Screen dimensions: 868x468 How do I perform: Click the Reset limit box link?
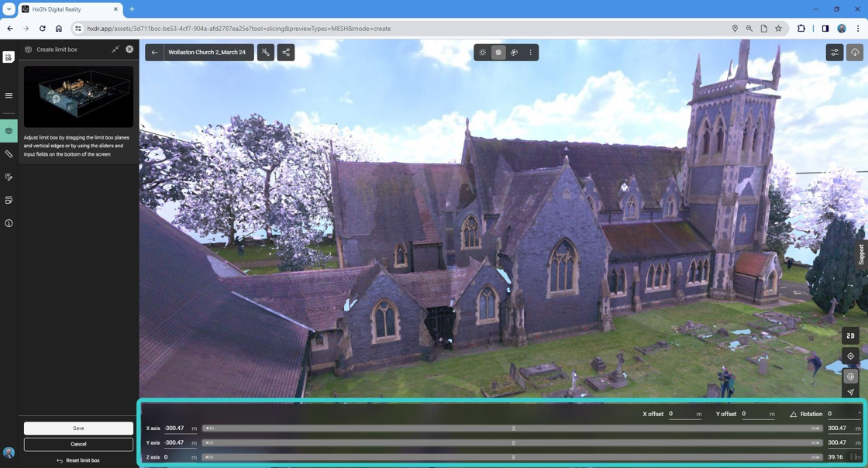pos(78,460)
